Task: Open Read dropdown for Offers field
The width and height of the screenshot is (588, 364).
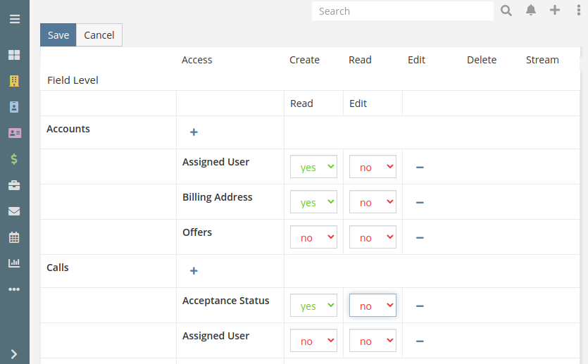Action: 313,237
